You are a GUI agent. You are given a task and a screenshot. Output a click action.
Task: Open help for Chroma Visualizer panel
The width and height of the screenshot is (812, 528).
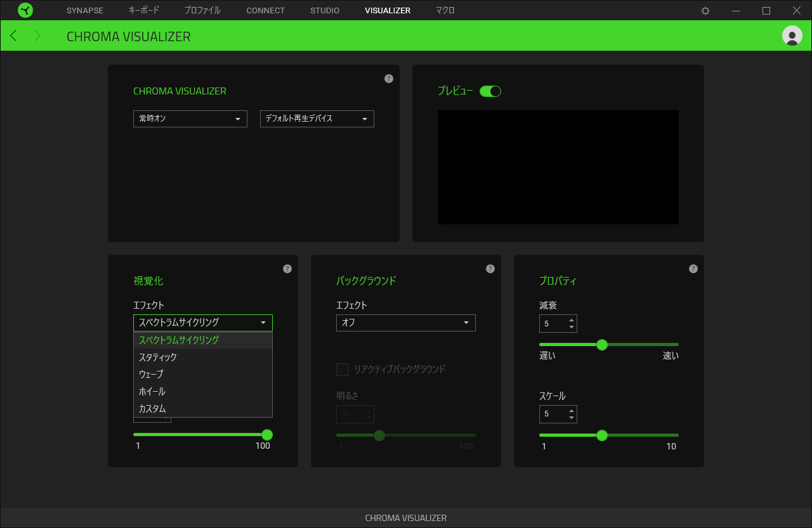[x=389, y=79]
